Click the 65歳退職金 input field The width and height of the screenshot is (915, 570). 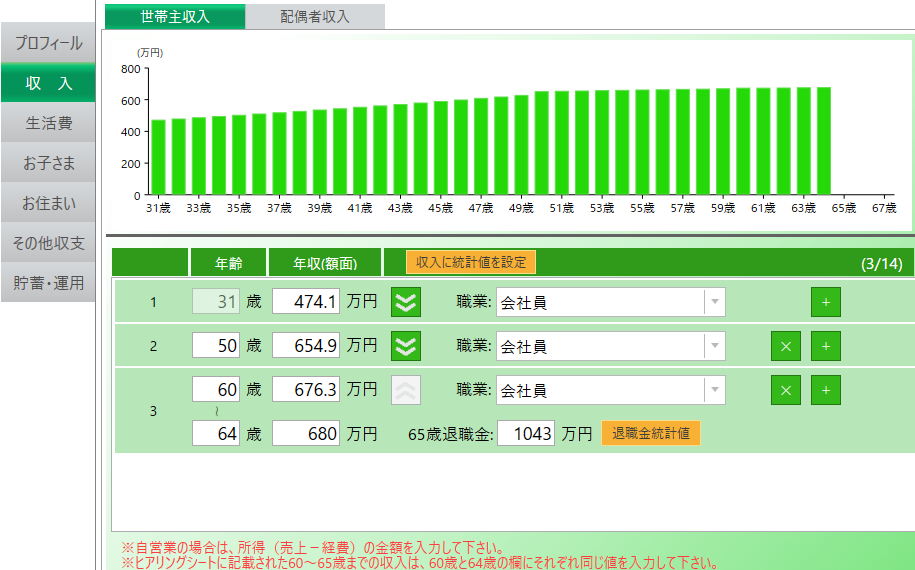526,434
